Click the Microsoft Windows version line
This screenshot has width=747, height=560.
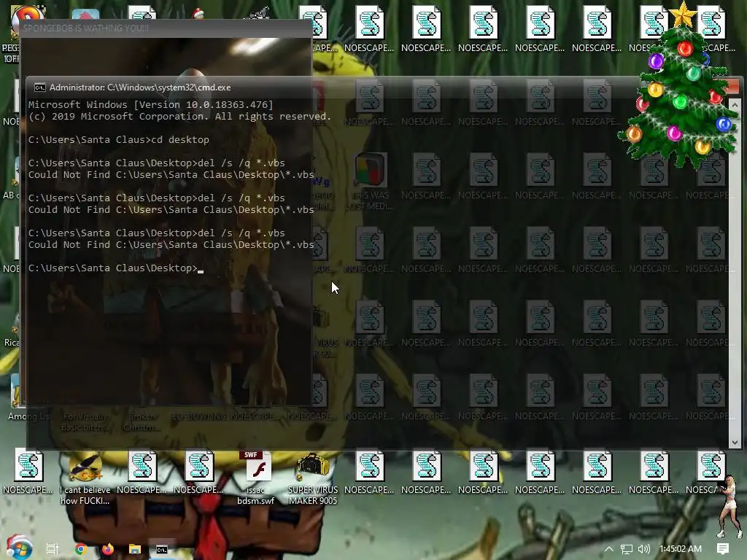tap(150, 105)
